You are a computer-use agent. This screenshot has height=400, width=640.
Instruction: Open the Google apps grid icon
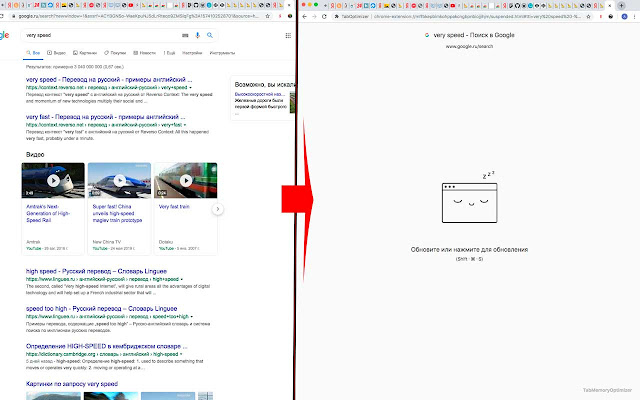[x=288, y=36]
